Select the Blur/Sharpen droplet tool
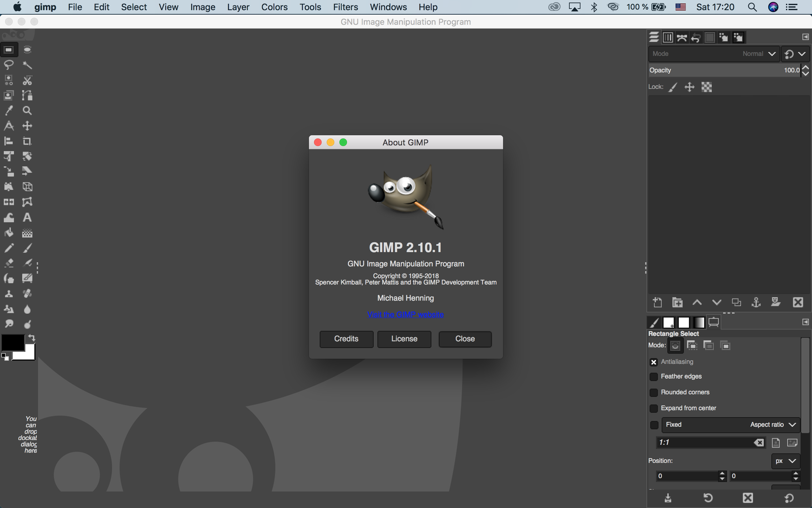 pos(27,309)
